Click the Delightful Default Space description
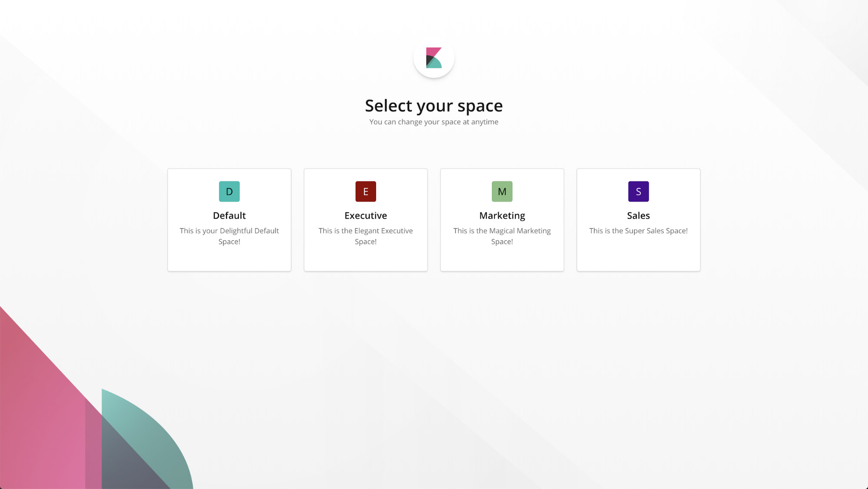Image resolution: width=868 pixels, height=489 pixels. pyautogui.click(x=229, y=236)
